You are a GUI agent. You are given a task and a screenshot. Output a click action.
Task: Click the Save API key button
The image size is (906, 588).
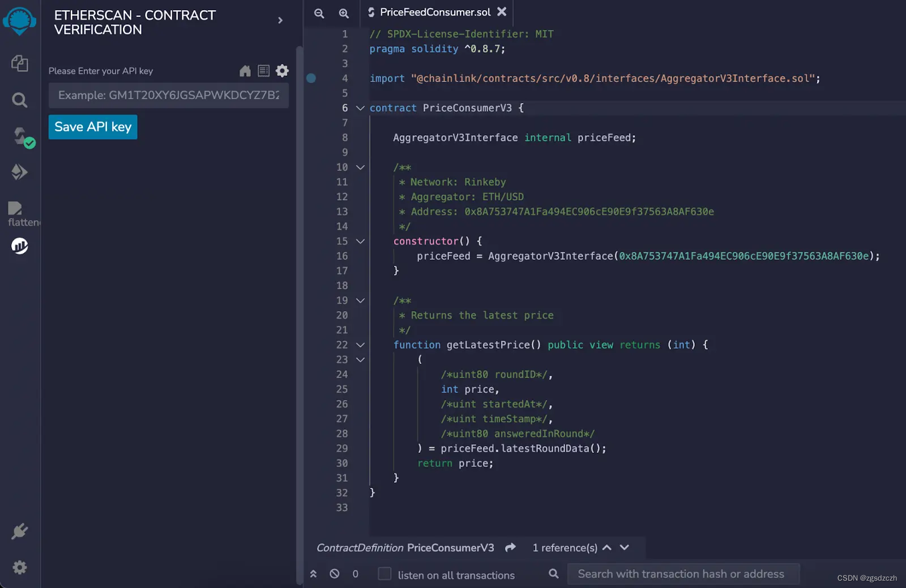[93, 127]
